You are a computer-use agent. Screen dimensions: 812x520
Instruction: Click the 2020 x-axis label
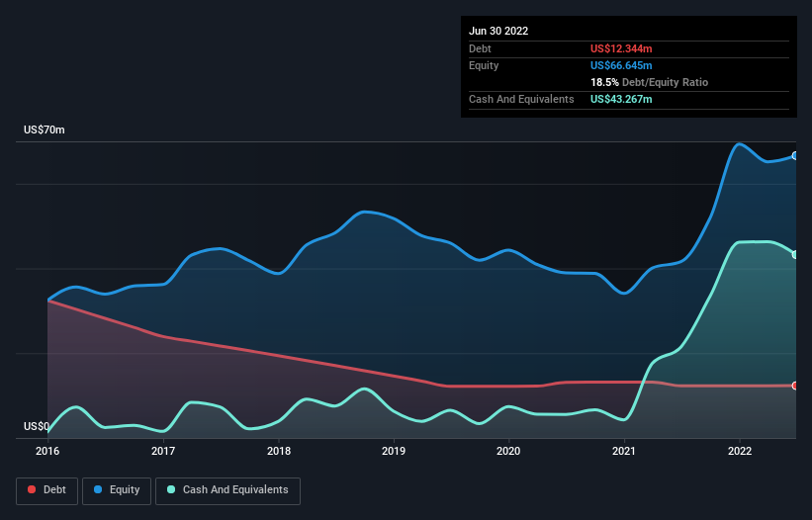[508, 451]
